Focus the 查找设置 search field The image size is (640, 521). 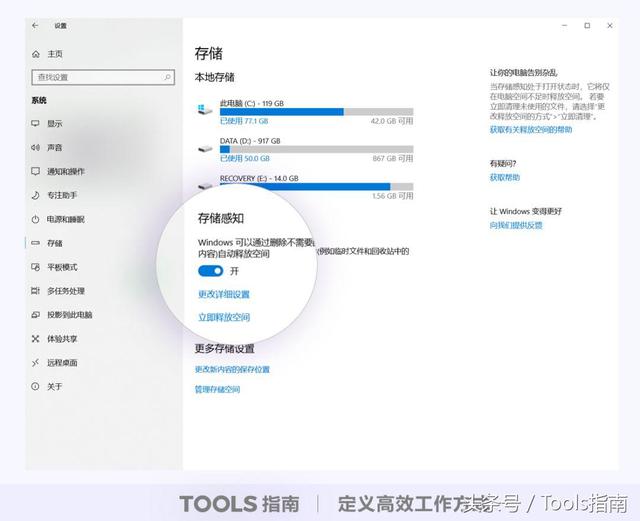click(x=103, y=77)
